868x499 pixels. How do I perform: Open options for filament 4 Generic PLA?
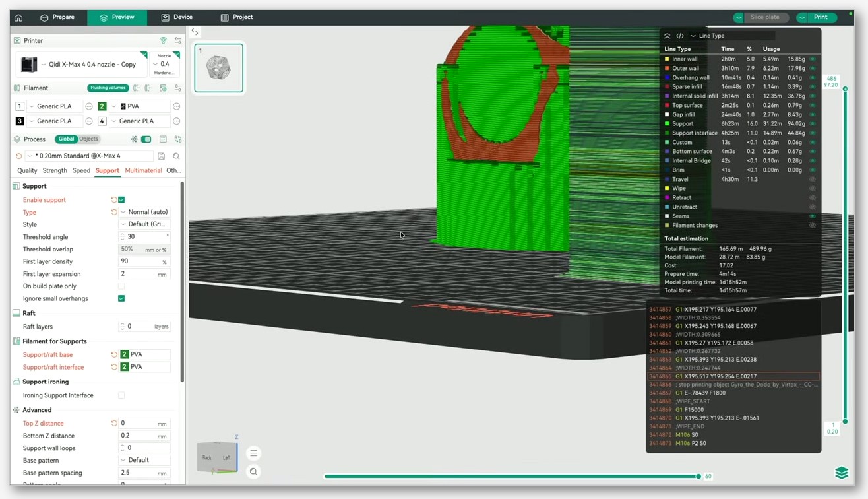pyautogui.click(x=176, y=121)
